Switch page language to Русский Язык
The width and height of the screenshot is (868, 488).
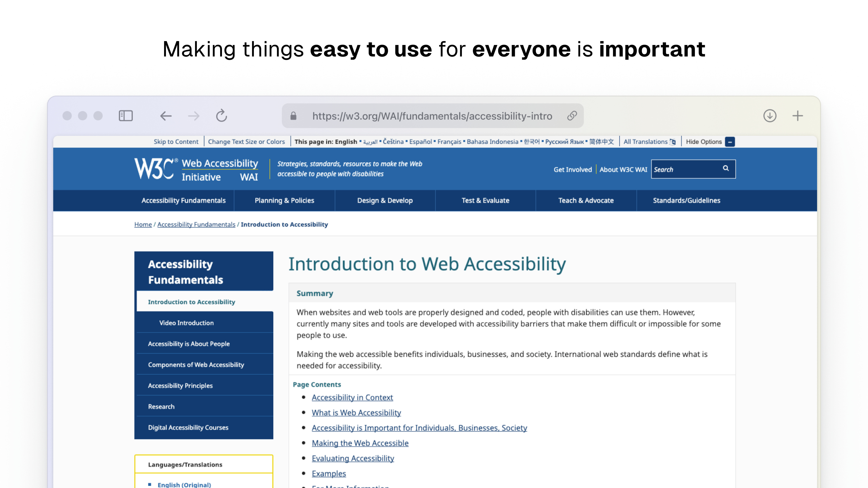(564, 142)
